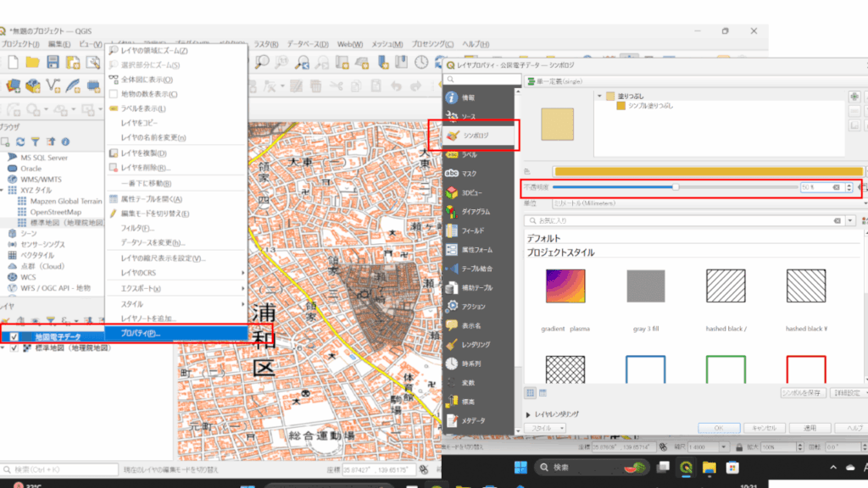The width and height of the screenshot is (868, 488).
Task: Click the File Explorer taskbar icon
Action: click(709, 468)
